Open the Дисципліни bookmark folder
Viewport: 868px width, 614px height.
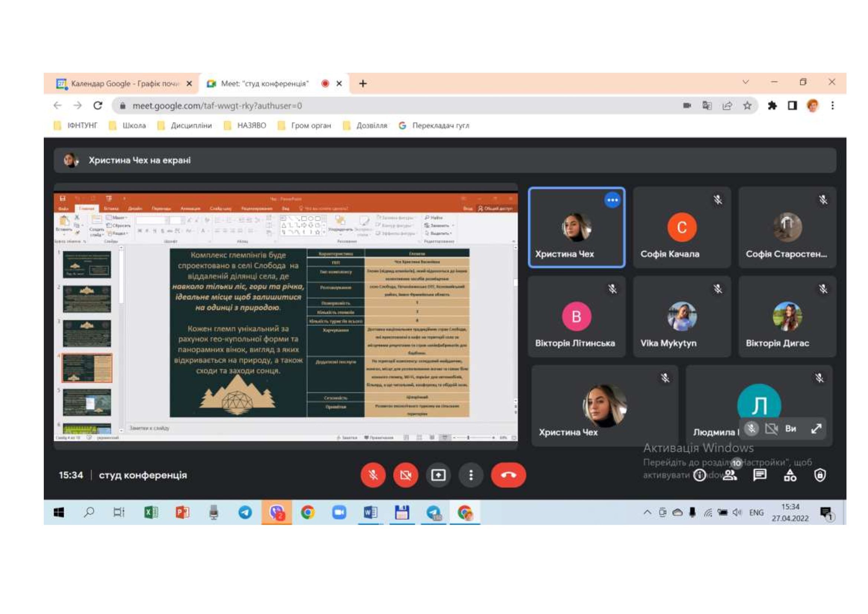pos(185,126)
